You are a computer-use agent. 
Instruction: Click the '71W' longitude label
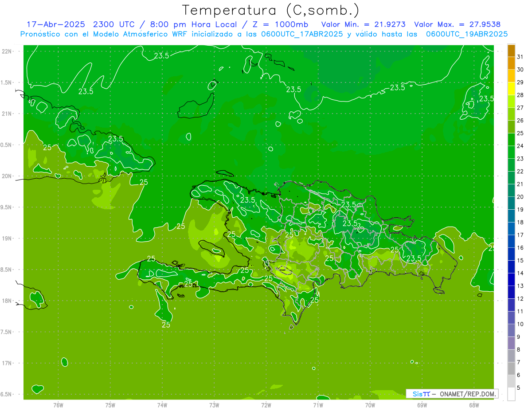318,405
